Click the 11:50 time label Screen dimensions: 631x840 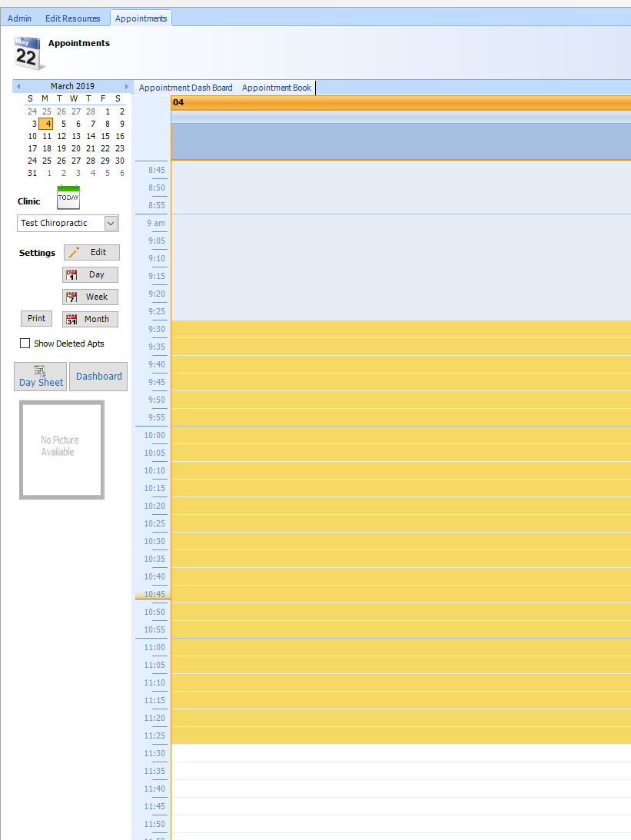tap(154, 824)
